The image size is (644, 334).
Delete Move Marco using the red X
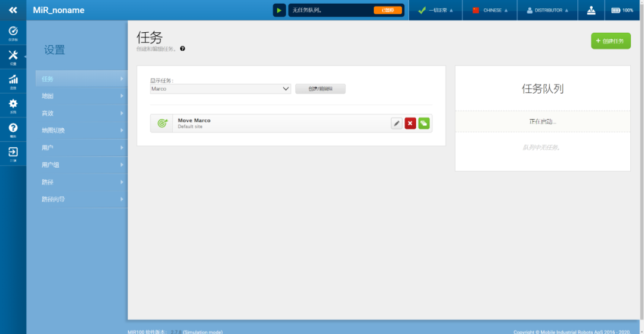410,123
